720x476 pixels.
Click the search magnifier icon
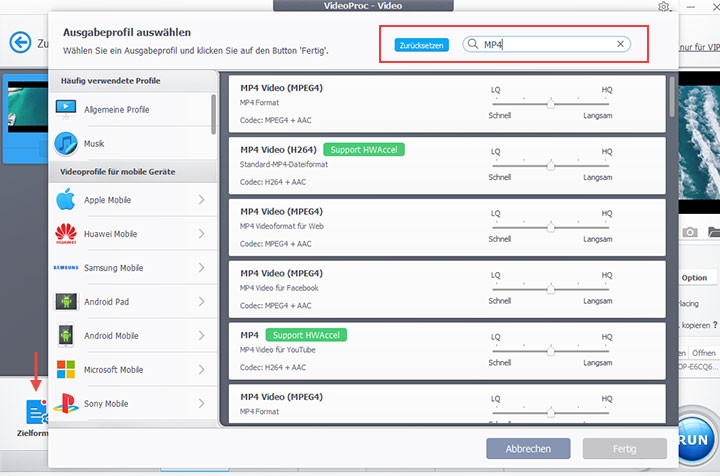click(472, 44)
